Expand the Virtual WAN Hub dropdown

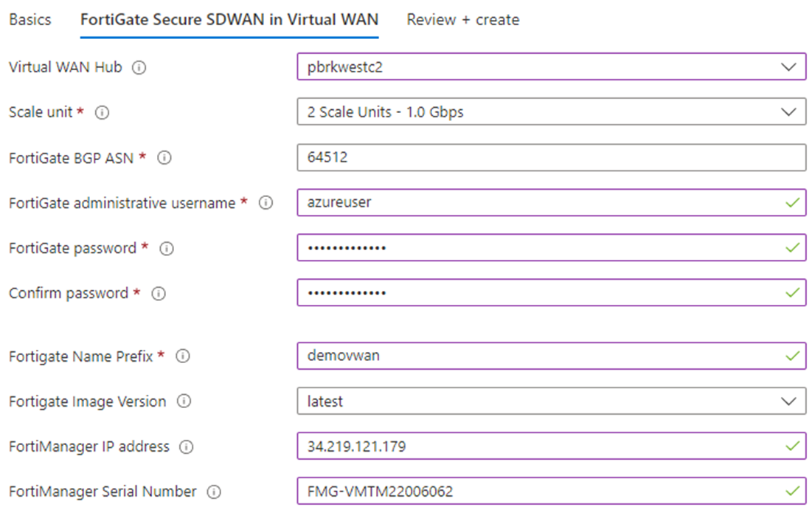pyautogui.click(x=788, y=66)
